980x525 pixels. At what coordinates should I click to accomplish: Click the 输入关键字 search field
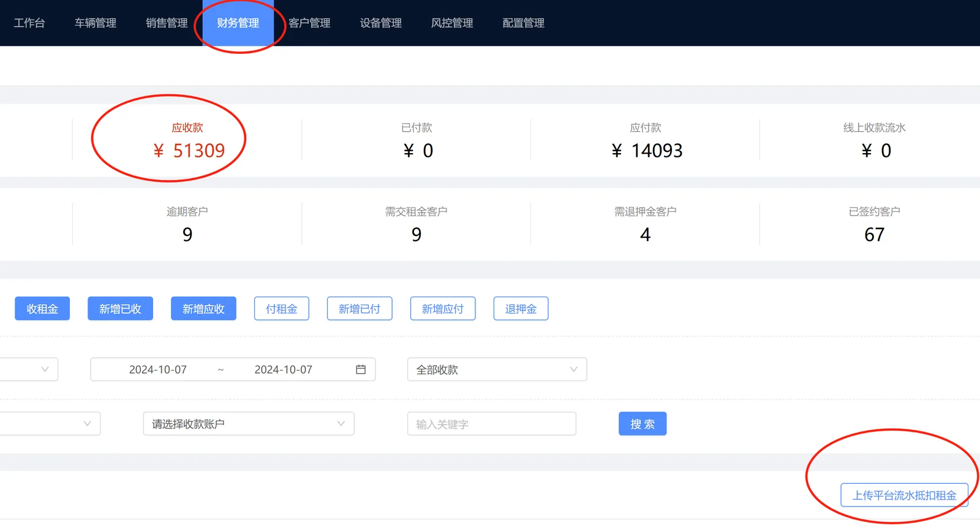pyautogui.click(x=492, y=424)
